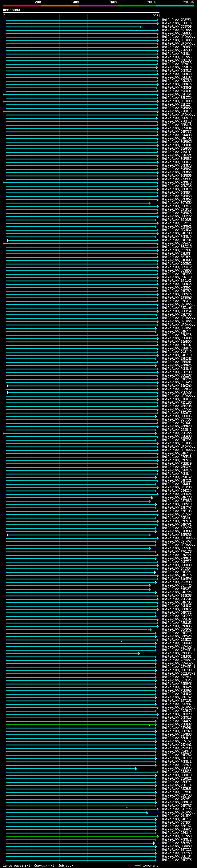The image size is (197, 868).
Task: Click the green ~80% identity legend bar
Action: (137, 6)
